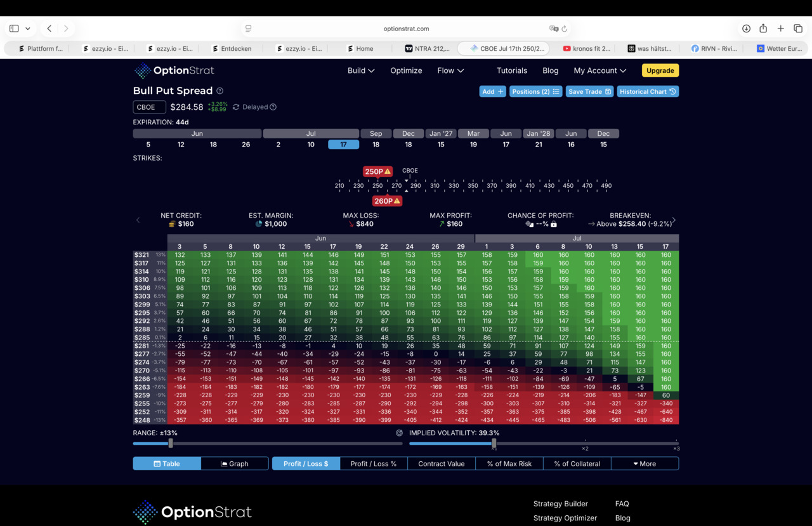Click the OptionStrat logo in header
This screenshot has height=526, width=812.
click(174, 70)
